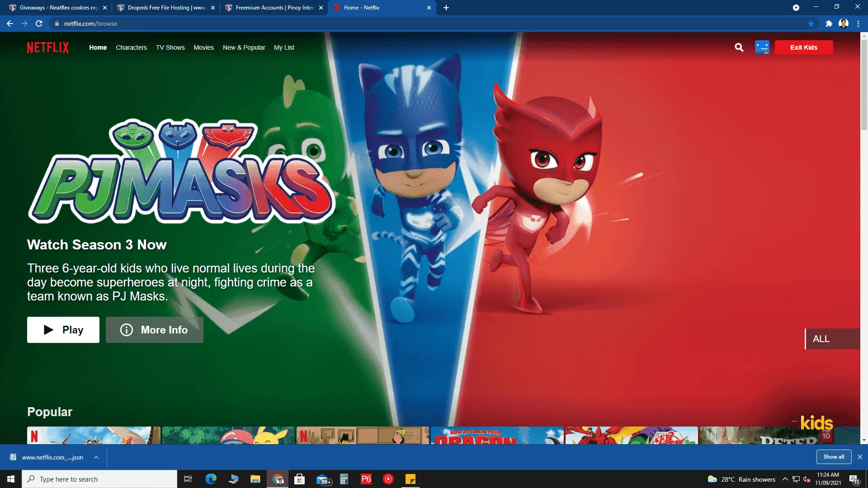View site info via the padlock icon
Viewport: 868px width, 488px height.
(57, 23)
